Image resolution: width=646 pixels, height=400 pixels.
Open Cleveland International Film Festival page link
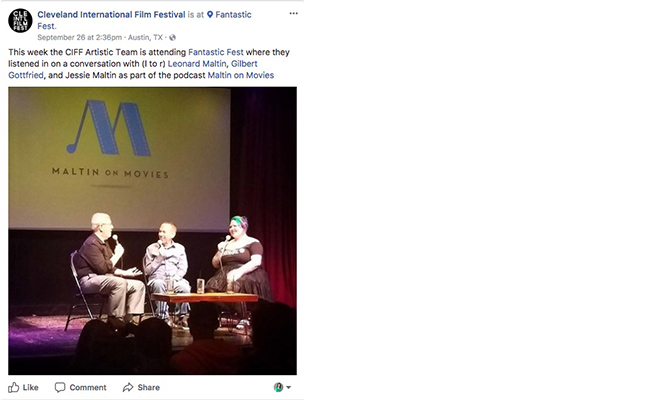(x=111, y=15)
